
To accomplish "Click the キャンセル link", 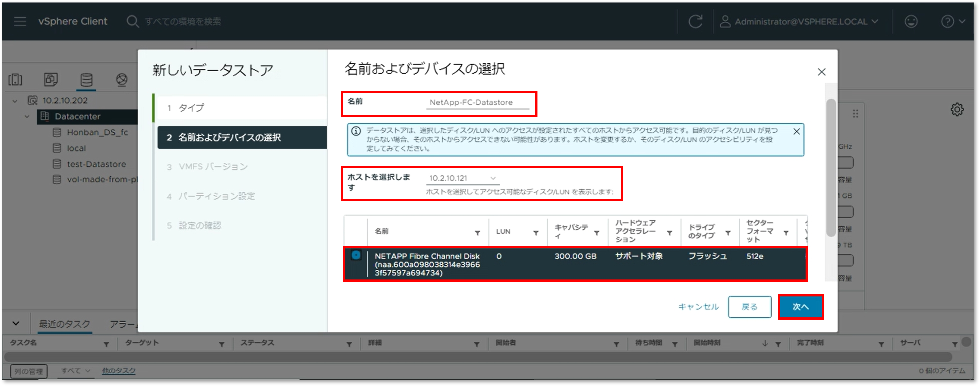I will pyautogui.click(x=698, y=307).
